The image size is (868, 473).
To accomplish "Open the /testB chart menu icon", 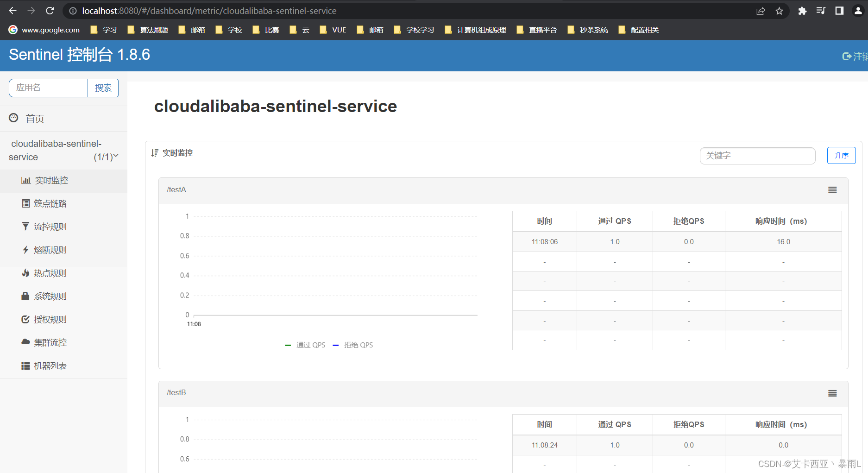I will (832, 393).
